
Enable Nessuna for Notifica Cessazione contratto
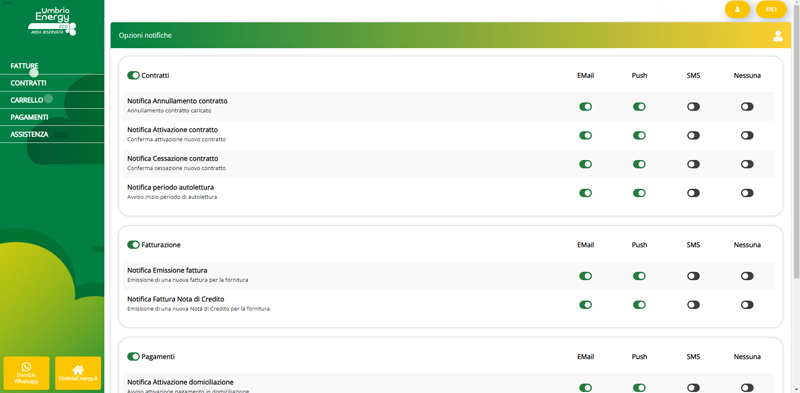747,164
